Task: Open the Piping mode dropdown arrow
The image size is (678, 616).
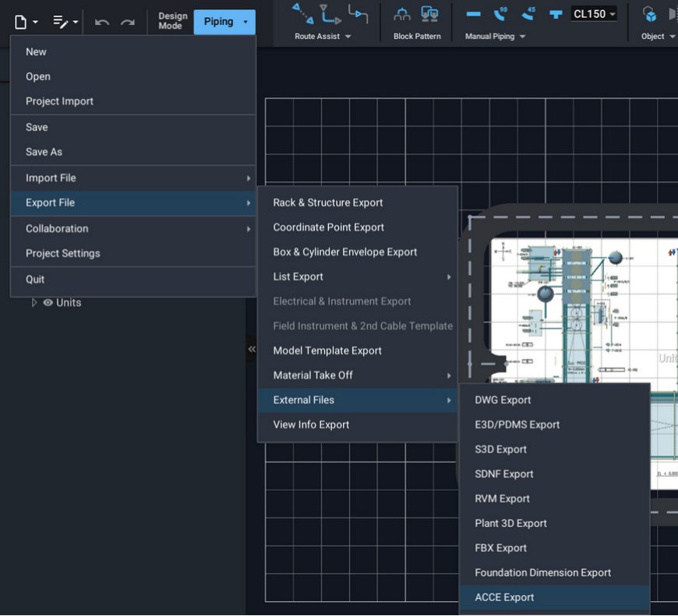Action: click(245, 22)
